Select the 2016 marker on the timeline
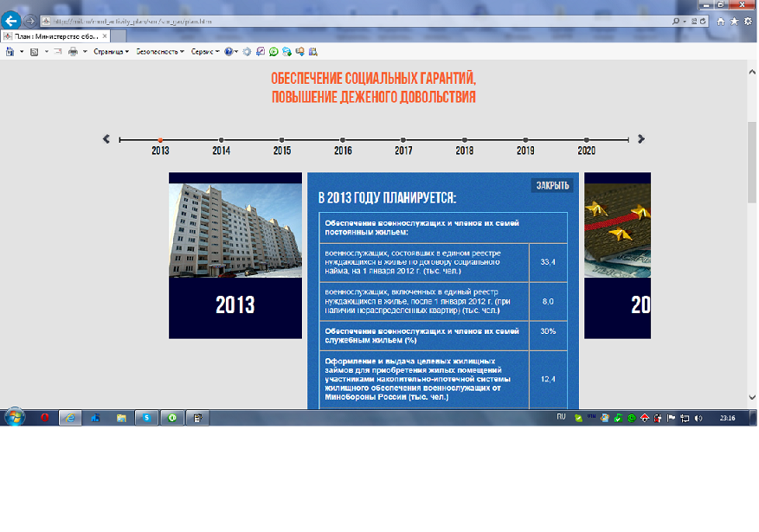759x532 pixels. click(343, 140)
